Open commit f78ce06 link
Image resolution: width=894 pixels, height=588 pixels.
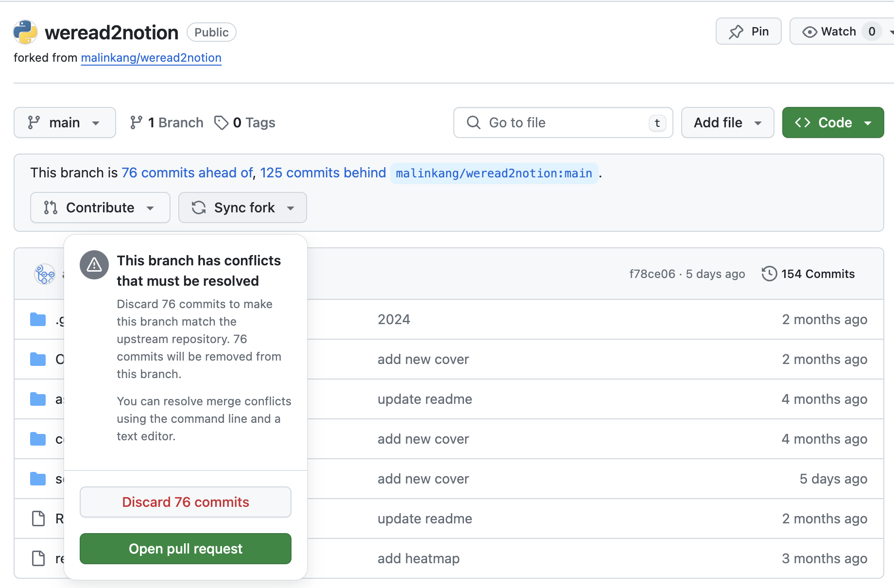coord(652,274)
